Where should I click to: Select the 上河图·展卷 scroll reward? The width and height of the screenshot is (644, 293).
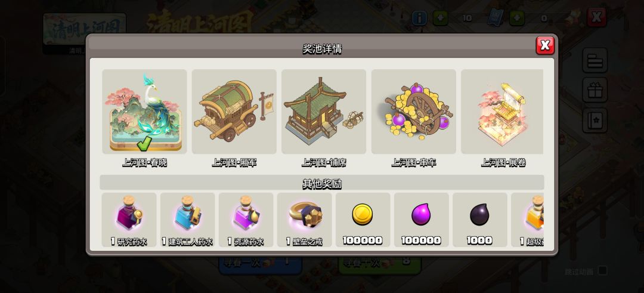[x=502, y=112]
